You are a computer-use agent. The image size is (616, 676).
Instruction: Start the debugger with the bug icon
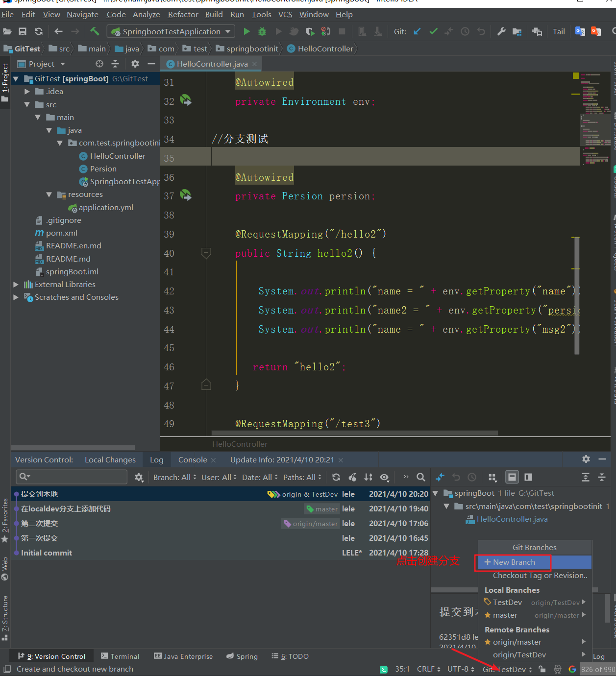(262, 31)
